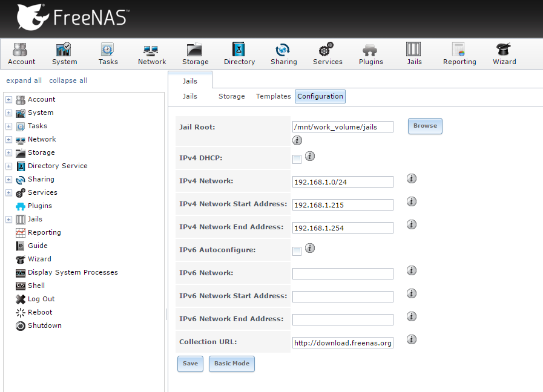The height and width of the screenshot is (392, 543).
Task: Open System in the top toolbar
Action: coord(64,54)
